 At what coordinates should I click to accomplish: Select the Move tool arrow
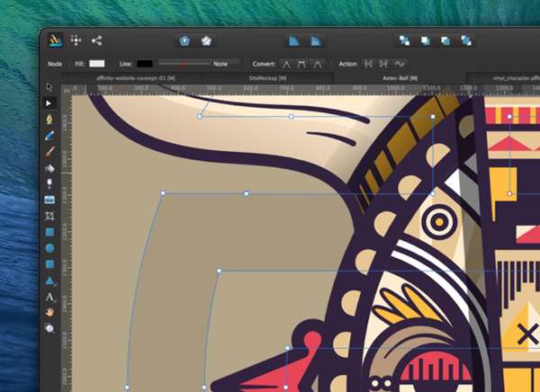click(x=49, y=87)
